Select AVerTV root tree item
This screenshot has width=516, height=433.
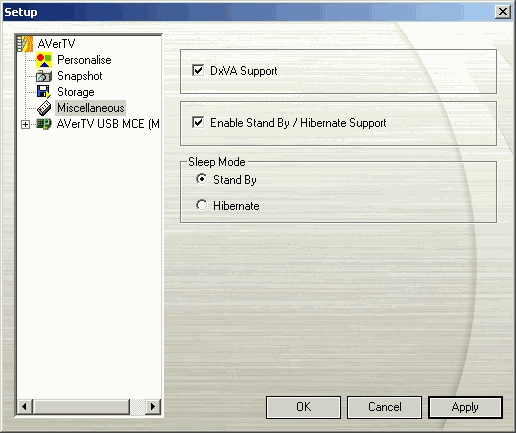[x=56, y=44]
